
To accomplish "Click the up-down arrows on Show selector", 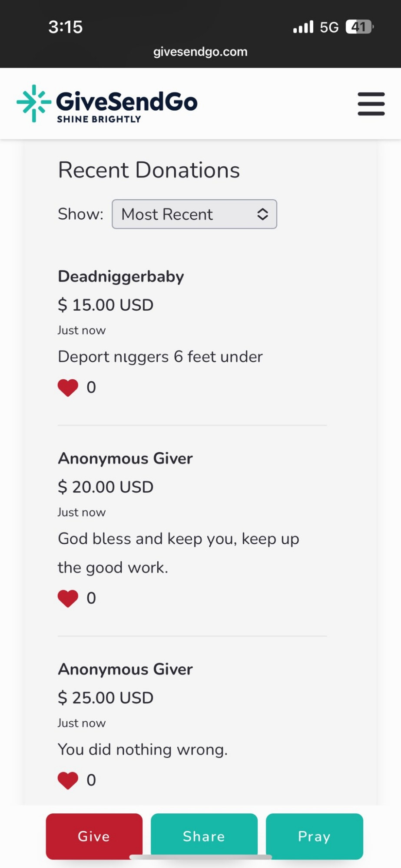I will point(262,214).
